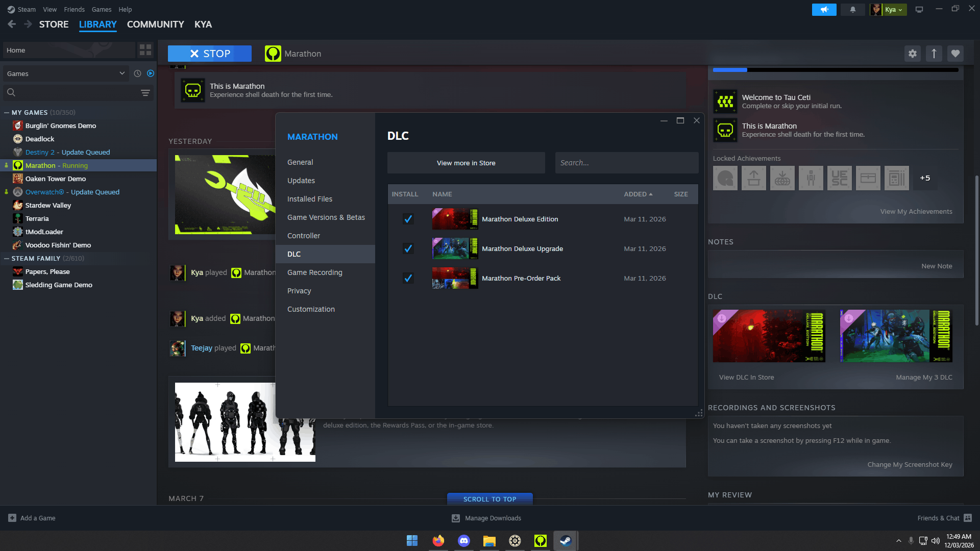
Task: Click the View more in Store button
Action: (465, 163)
